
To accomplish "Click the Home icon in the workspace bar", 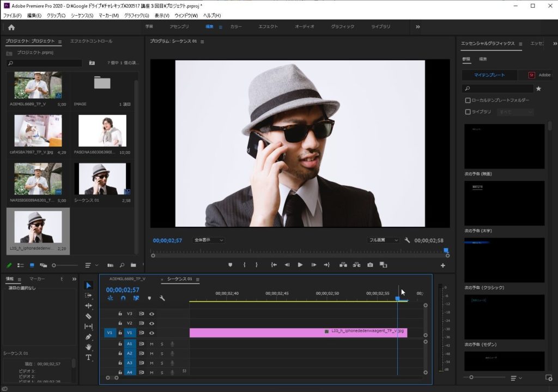I will (x=11, y=27).
